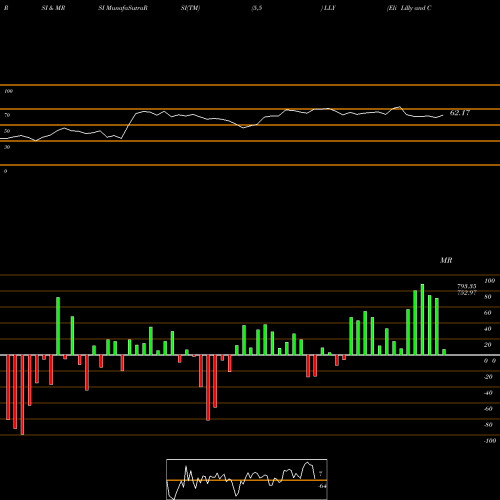Click the 40 label on MR axis
The image size is (500, 500).
click(x=488, y=329)
